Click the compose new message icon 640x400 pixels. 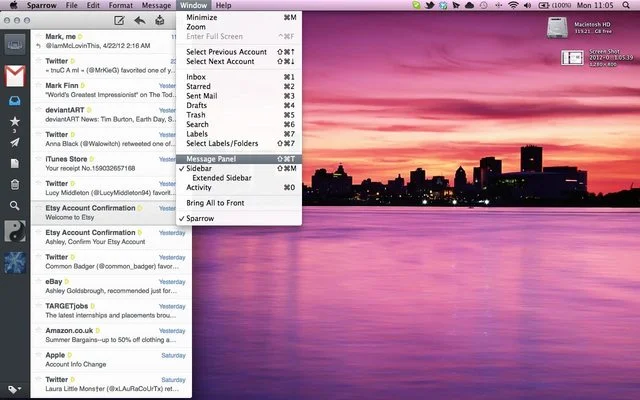click(119, 20)
